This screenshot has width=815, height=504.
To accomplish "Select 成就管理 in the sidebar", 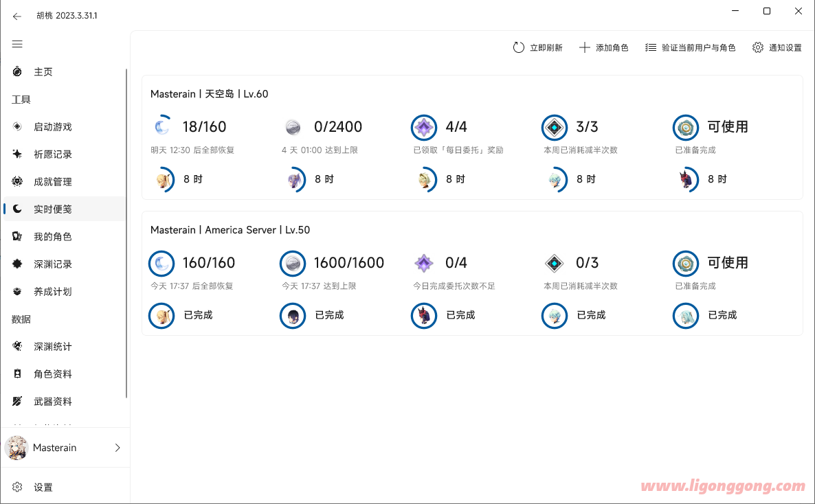I will click(x=53, y=182).
